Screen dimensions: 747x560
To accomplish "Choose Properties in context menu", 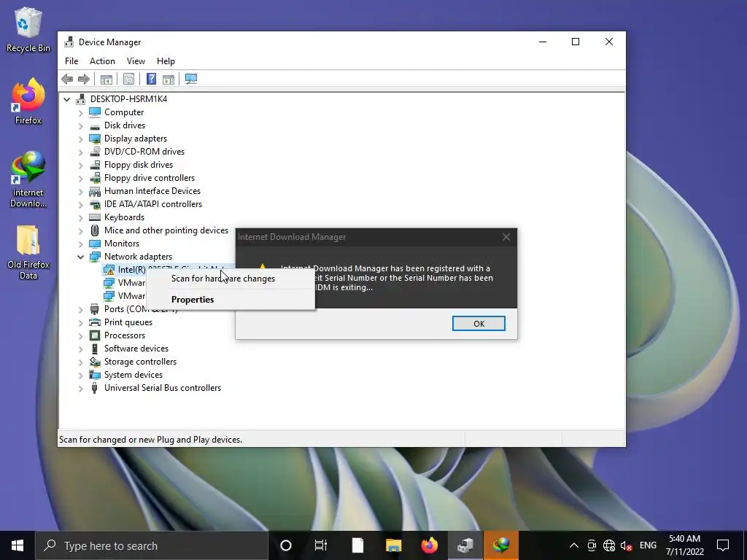I will (x=231, y=300).
